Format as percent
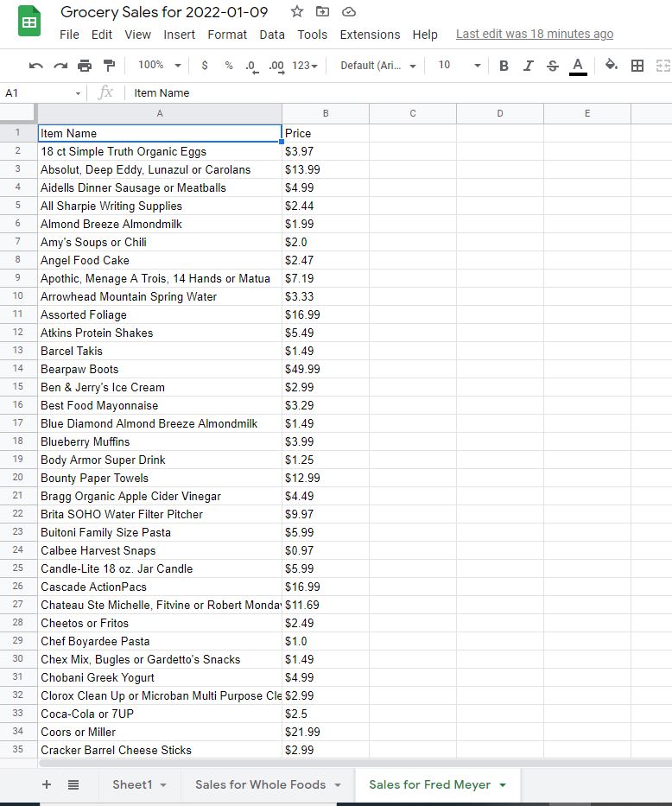The image size is (672, 806). (x=229, y=66)
